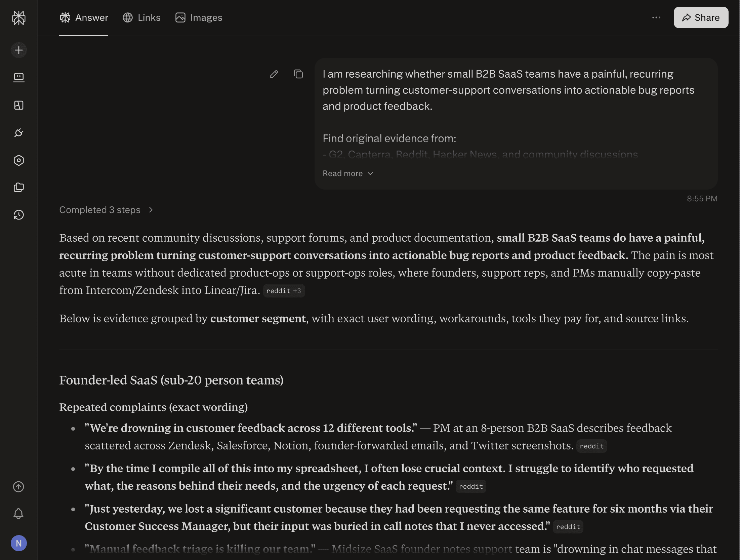The height and width of the screenshot is (560, 740).
Task: Start a new thread with plus icon
Action: [19, 50]
